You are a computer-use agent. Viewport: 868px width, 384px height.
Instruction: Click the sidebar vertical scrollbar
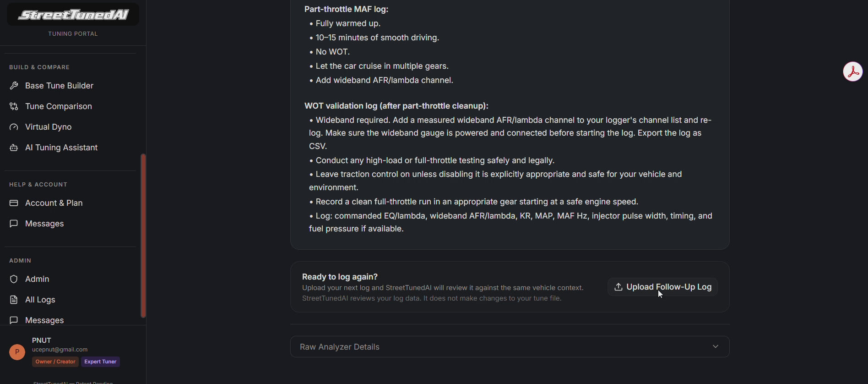(x=143, y=236)
